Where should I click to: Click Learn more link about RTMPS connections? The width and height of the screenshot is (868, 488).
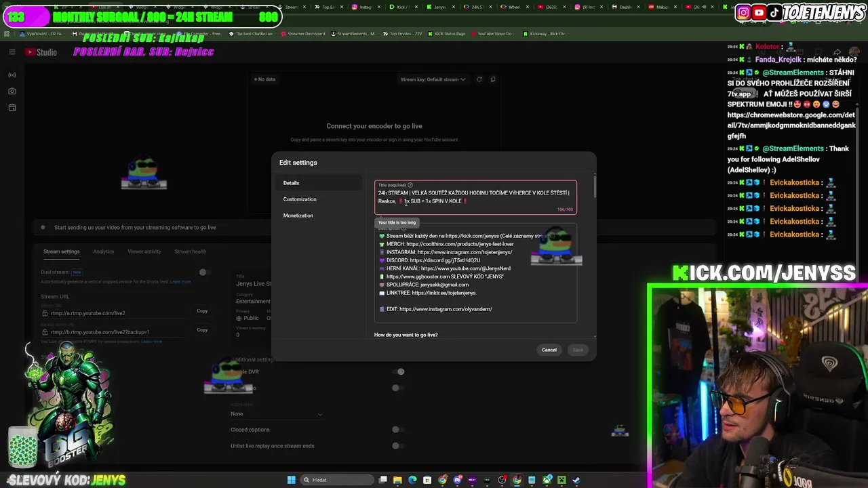tap(152, 342)
